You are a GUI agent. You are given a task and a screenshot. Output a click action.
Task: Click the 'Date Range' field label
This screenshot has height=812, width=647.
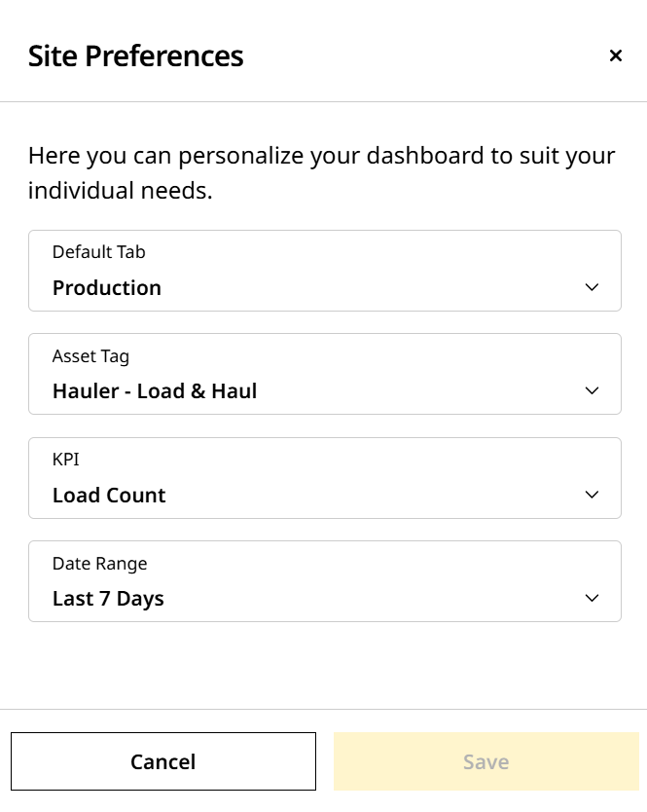tap(99, 564)
